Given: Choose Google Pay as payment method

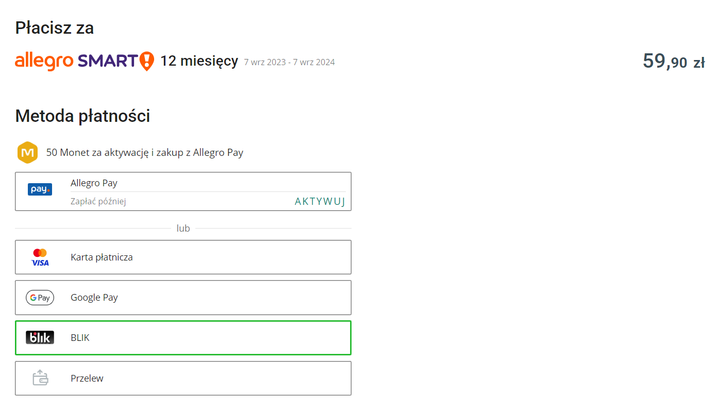Looking at the screenshot, I should pyautogui.click(x=183, y=298).
